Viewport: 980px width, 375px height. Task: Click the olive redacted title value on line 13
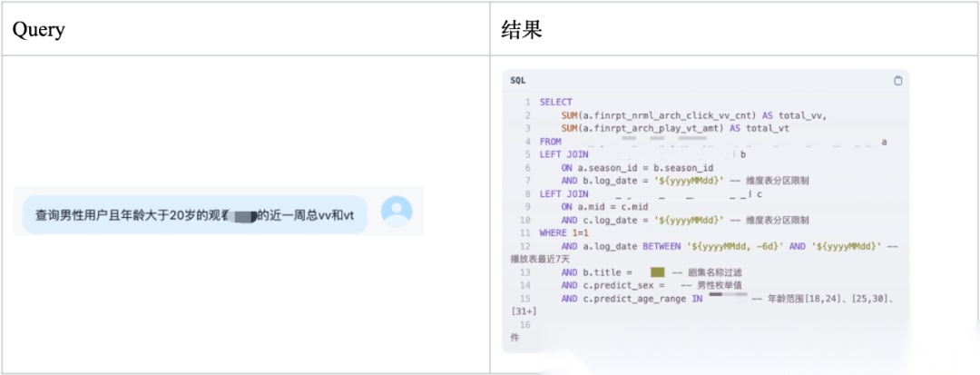[657, 272]
